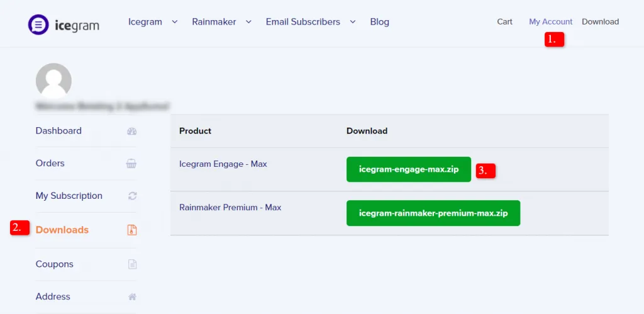
Task: Select Downloads in the sidebar
Action: [62, 230]
